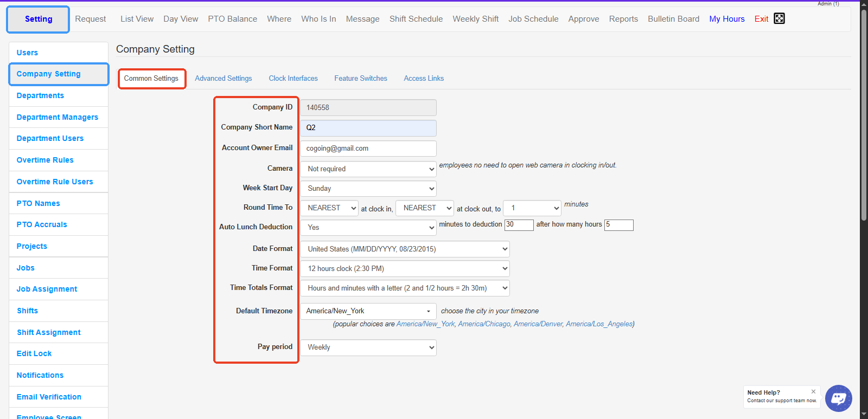Click the fullscreen icon next to Exit

click(779, 18)
